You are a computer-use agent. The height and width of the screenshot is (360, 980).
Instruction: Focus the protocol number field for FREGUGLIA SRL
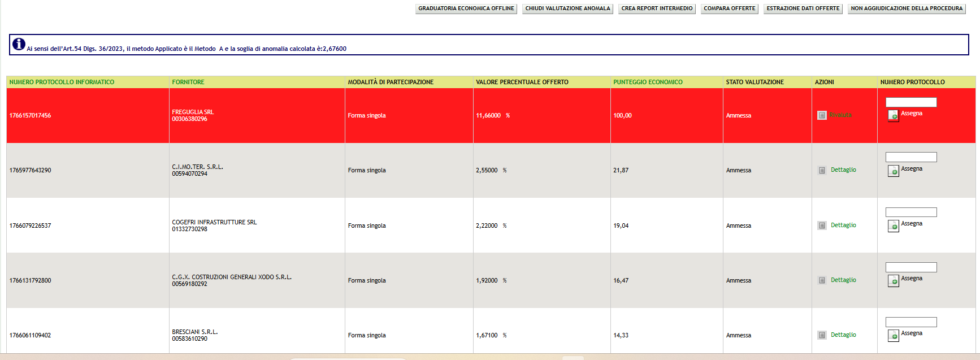910,102
